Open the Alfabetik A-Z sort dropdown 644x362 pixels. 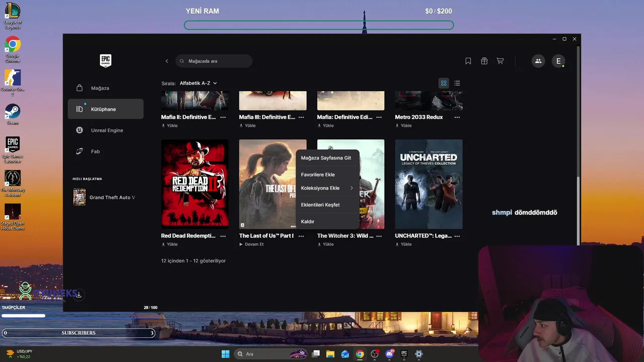(x=198, y=83)
